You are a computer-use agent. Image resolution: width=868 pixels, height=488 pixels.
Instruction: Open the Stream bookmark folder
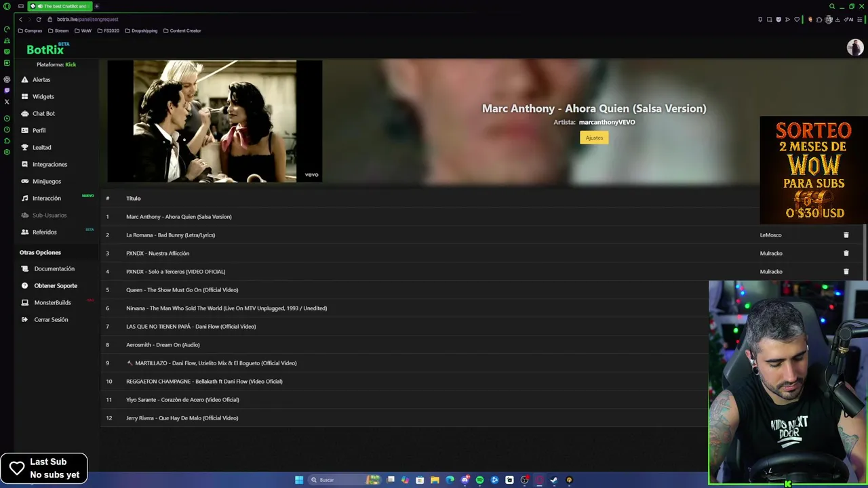tap(58, 30)
